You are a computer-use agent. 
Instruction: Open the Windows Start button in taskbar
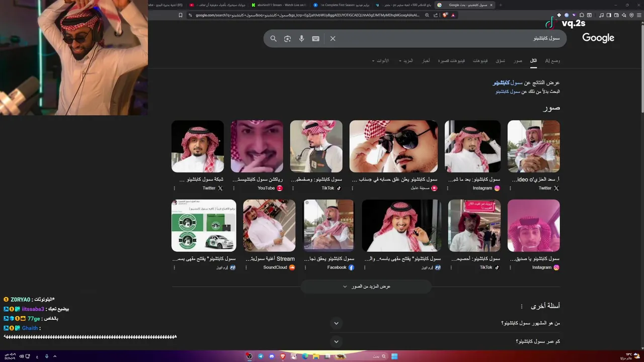(394, 356)
